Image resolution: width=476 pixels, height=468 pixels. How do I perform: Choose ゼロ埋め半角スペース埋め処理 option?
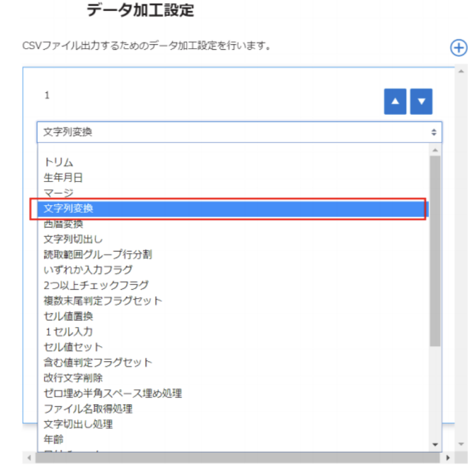tap(113, 393)
